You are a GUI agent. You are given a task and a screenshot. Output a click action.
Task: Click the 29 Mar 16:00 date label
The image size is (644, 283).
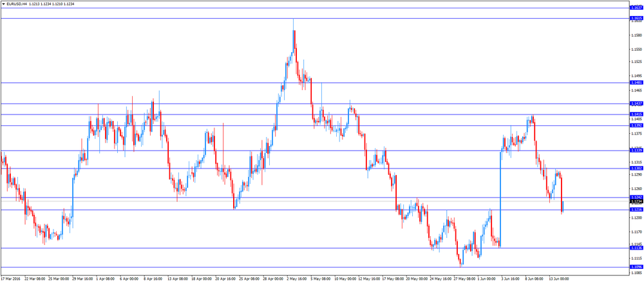click(82, 278)
